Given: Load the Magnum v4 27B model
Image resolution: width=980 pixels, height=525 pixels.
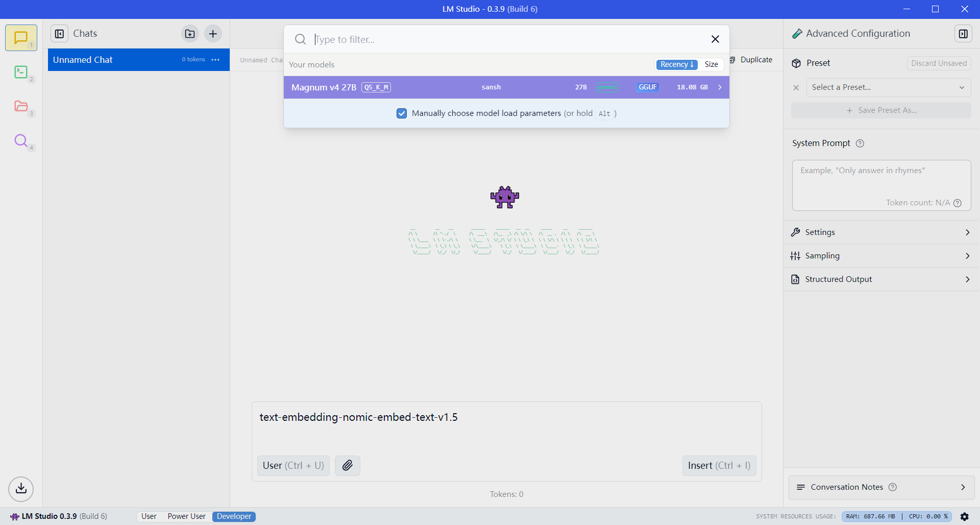Looking at the screenshot, I should pyautogui.click(x=506, y=87).
